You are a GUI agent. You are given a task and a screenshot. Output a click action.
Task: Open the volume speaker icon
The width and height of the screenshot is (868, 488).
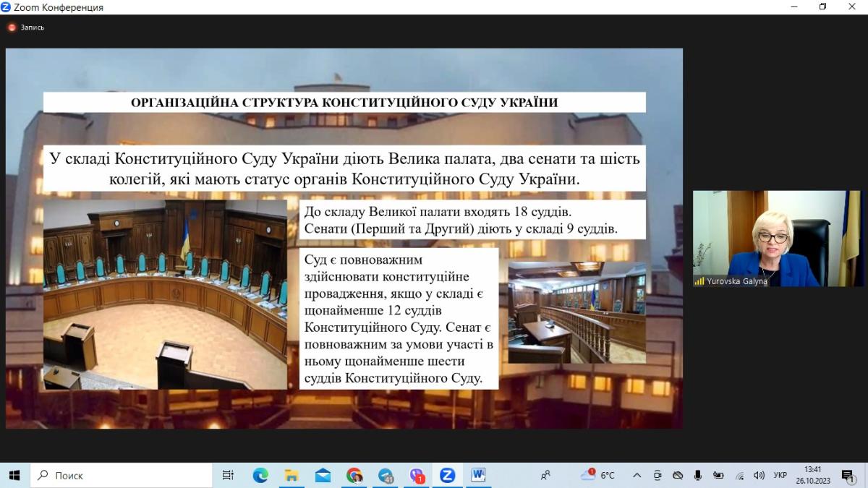pyautogui.click(x=759, y=475)
